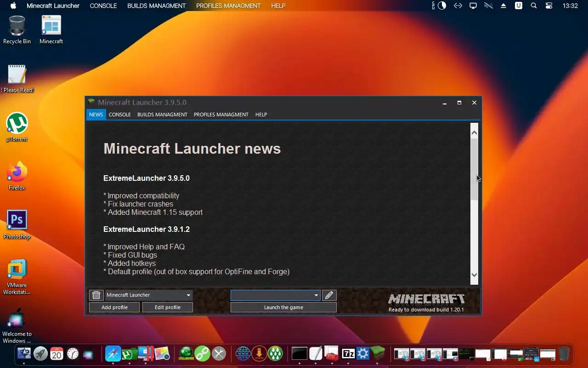The height and width of the screenshot is (368, 588).
Task: Open the black terminal icon in the dock
Action: [300, 353]
